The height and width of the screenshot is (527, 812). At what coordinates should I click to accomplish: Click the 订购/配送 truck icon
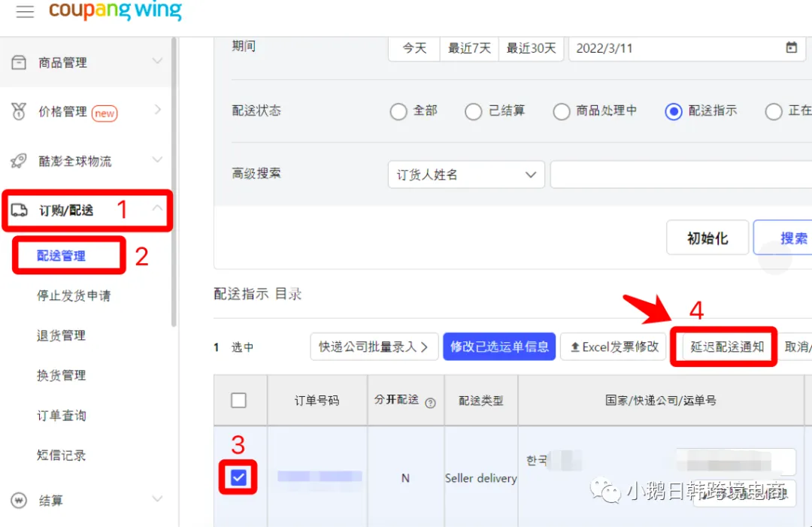tap(19, 210)
